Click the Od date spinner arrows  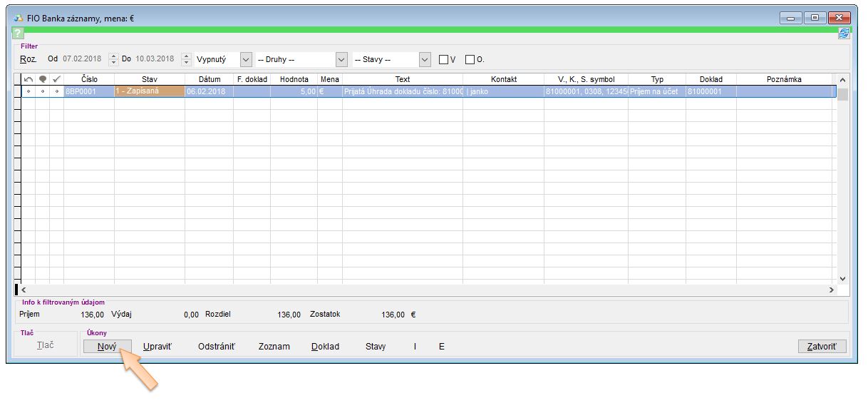113,59
